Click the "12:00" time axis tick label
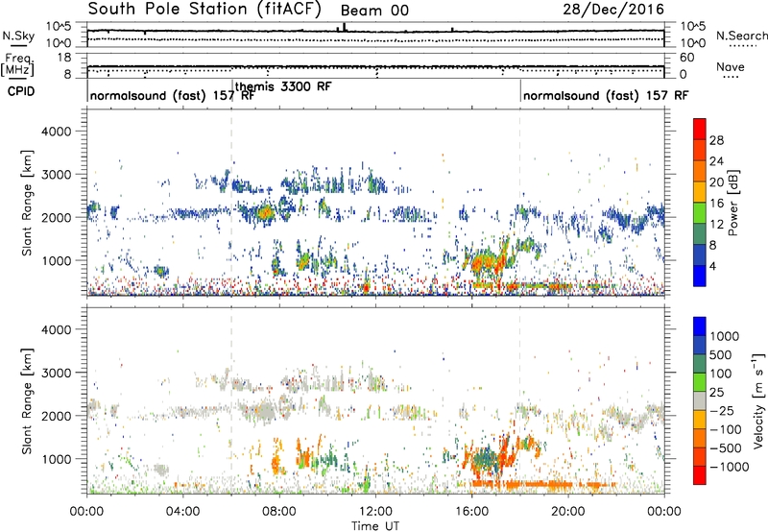768x532 pixels. point(375,512)
